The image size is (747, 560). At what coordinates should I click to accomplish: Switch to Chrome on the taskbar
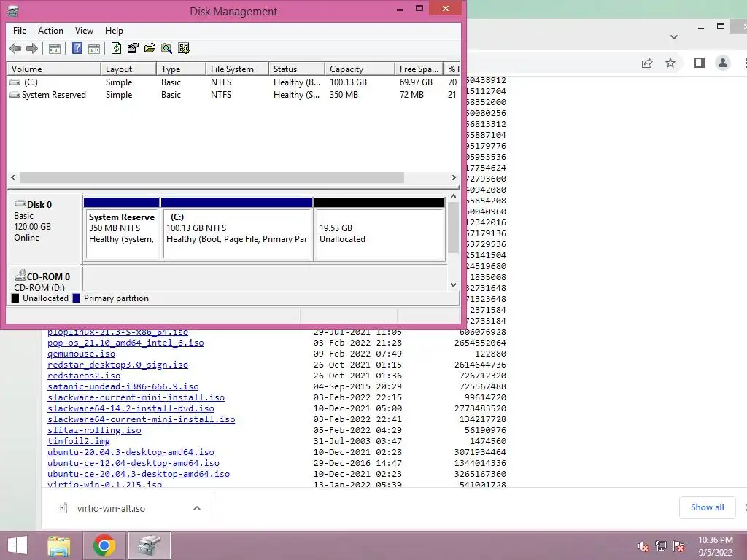click(x=104, y=545)
